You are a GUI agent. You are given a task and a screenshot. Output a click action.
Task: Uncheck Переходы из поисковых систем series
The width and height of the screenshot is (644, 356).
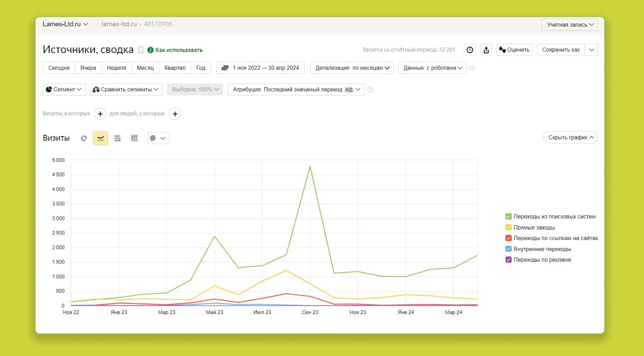coord(508,217)
